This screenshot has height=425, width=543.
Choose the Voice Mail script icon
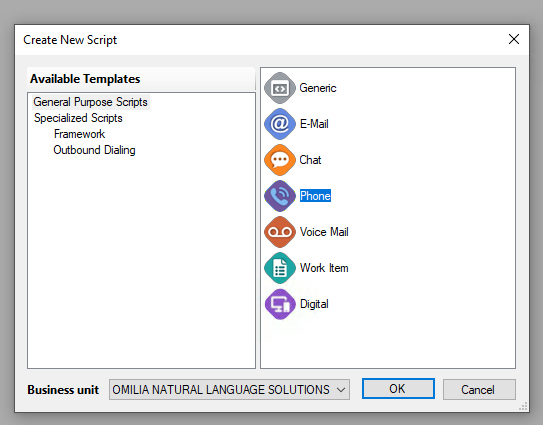click(280, 232)
